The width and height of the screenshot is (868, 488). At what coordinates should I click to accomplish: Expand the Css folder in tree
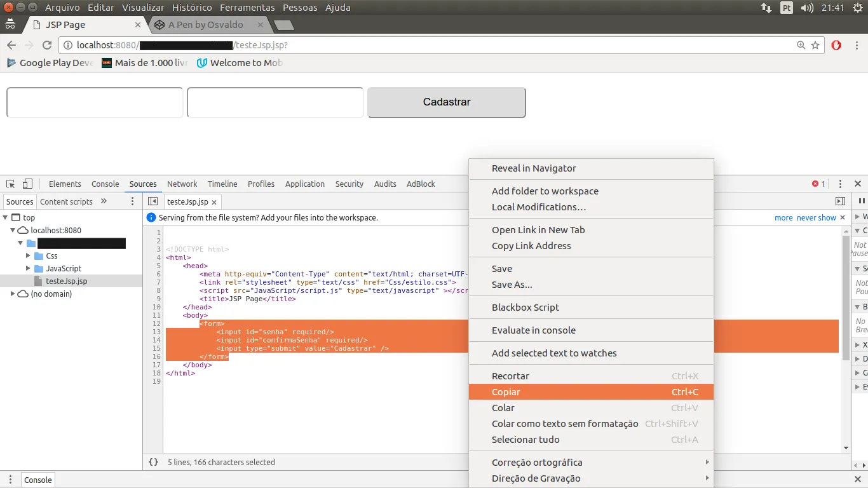(x=28, y=255)
